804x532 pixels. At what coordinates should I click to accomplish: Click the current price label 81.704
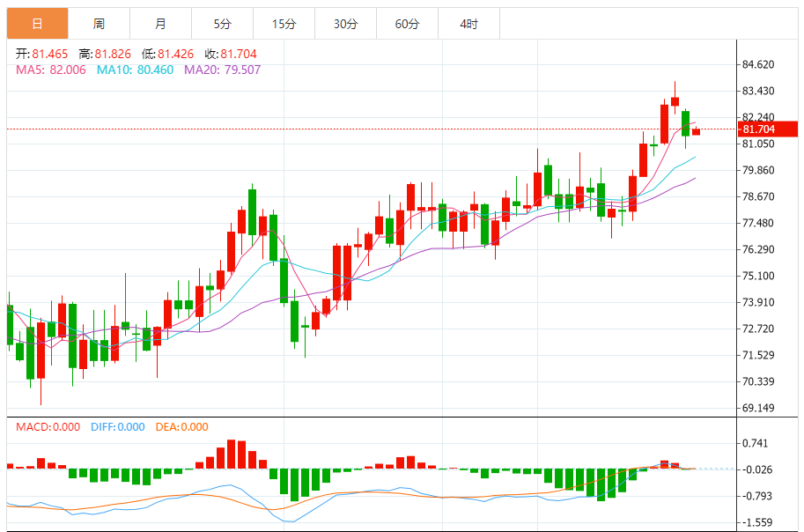(x=768, y=129)
